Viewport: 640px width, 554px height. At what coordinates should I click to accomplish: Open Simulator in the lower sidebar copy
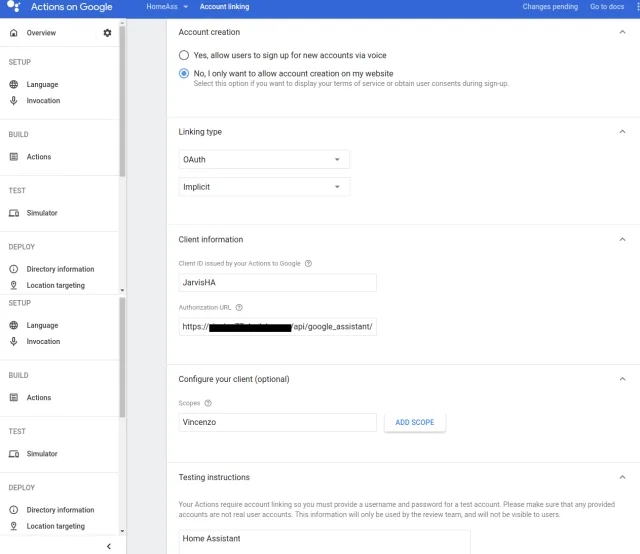tap(42, 454)
